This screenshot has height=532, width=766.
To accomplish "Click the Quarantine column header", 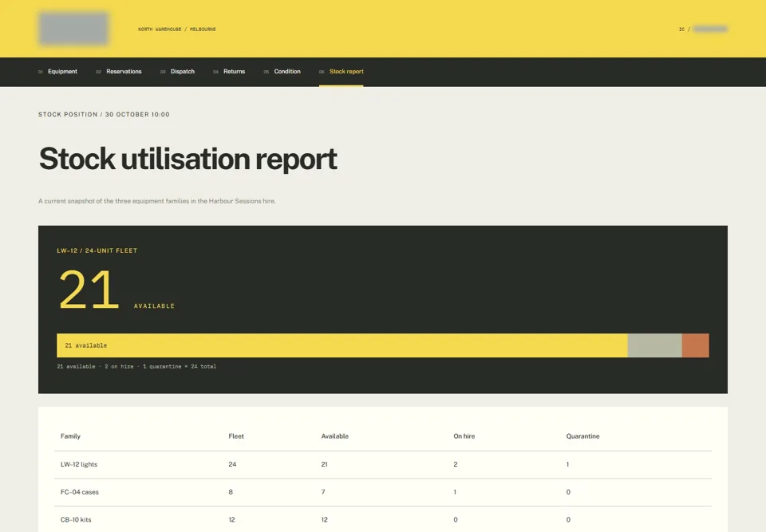I will click(582, 436).
